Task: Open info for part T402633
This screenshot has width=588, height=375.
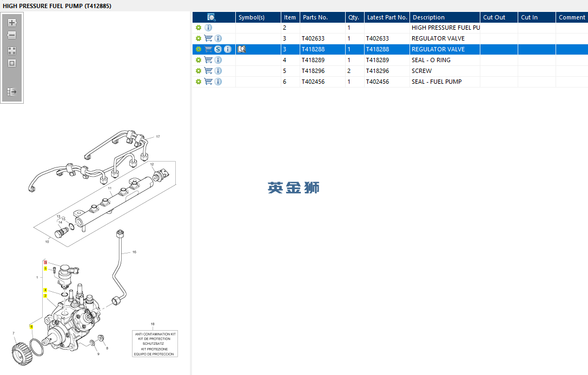Action: [218, 38]
